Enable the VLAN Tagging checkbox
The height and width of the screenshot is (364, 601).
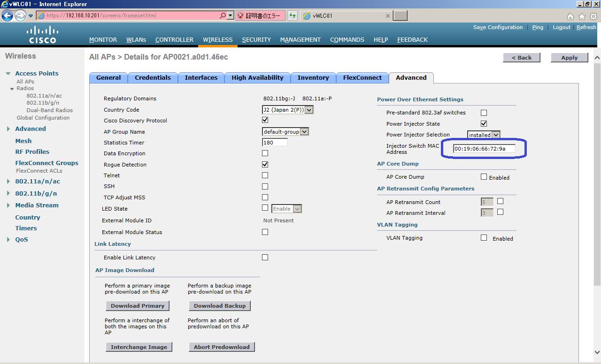pyautogui.click(x=484, y=238)
